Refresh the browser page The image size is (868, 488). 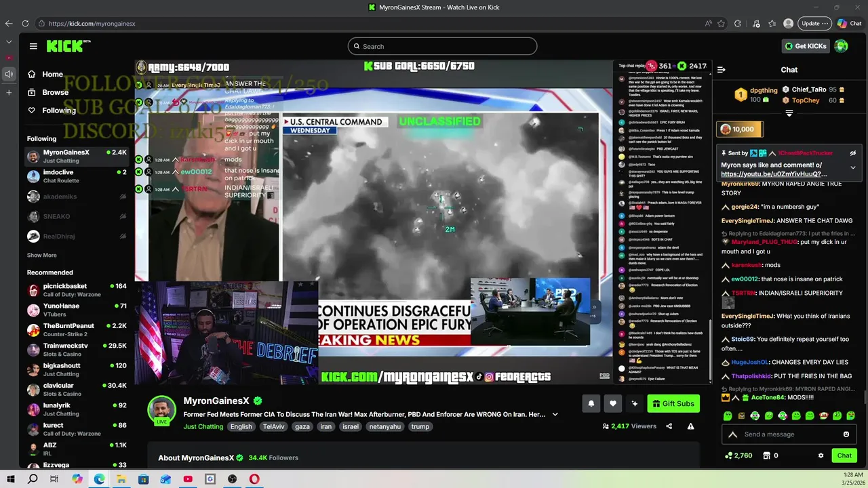click(25, 23)
